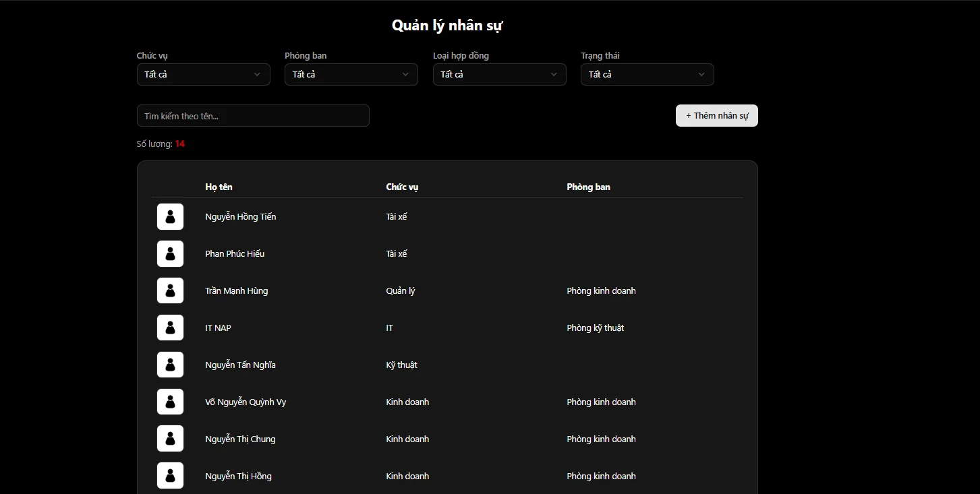Screen dimensions: 980x494
Task: Click avatar icon of Nguyễn Thị Chung
Action: (170, 439)
